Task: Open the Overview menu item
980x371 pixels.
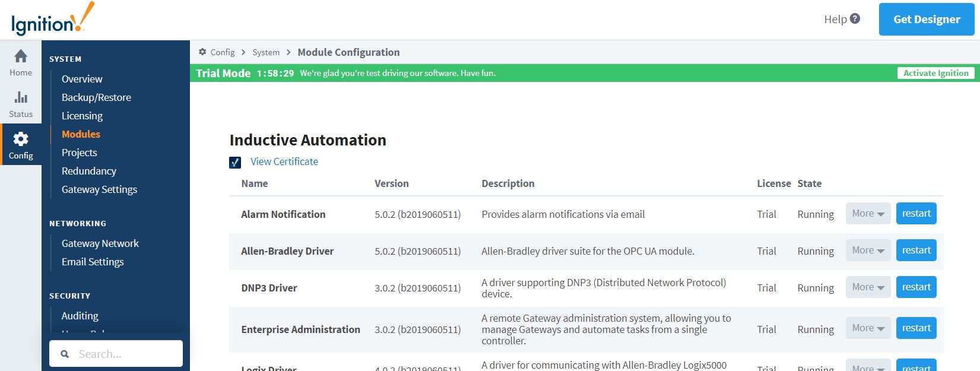Action: (x=82, y=79)
